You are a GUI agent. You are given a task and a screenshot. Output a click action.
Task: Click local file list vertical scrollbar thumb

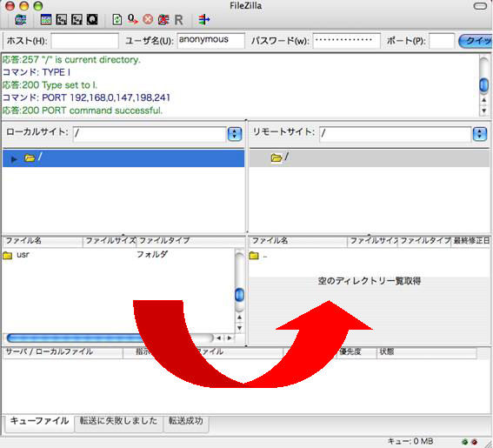click(x=240, y=295)
